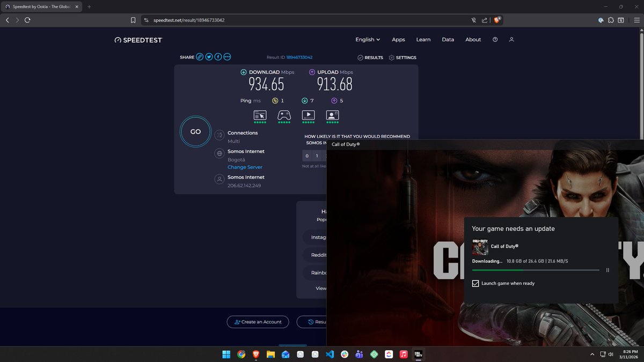
Task: Open Visual Studio Code from taskbar
Action: 330,354
